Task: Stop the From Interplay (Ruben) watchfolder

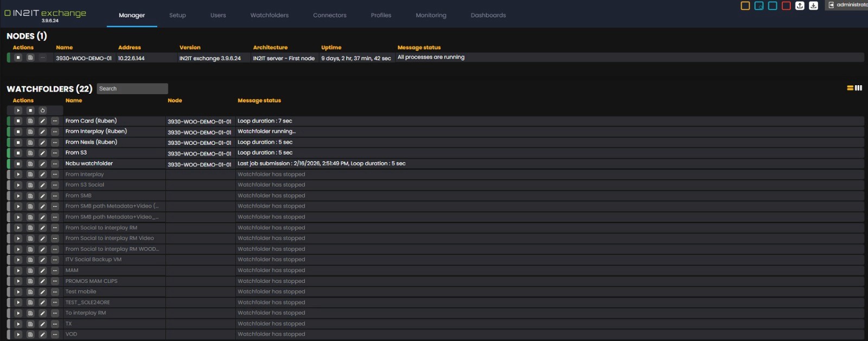Action: (x=18, y=132)
